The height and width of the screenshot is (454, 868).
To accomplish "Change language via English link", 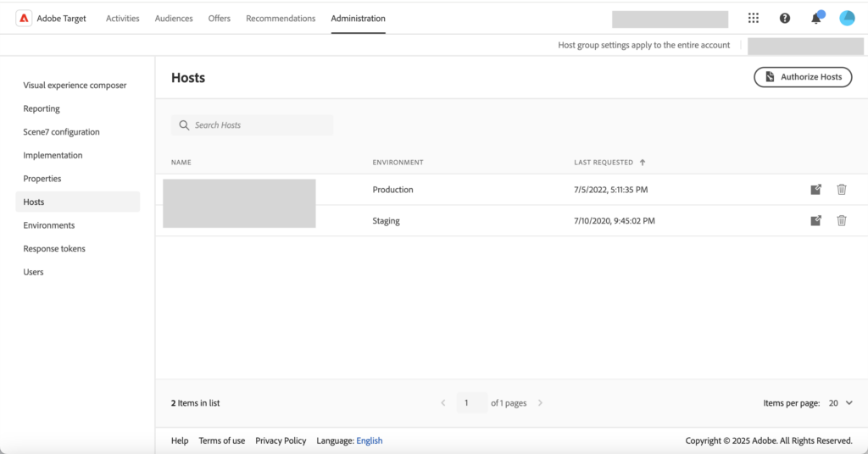I will (370, 440).
